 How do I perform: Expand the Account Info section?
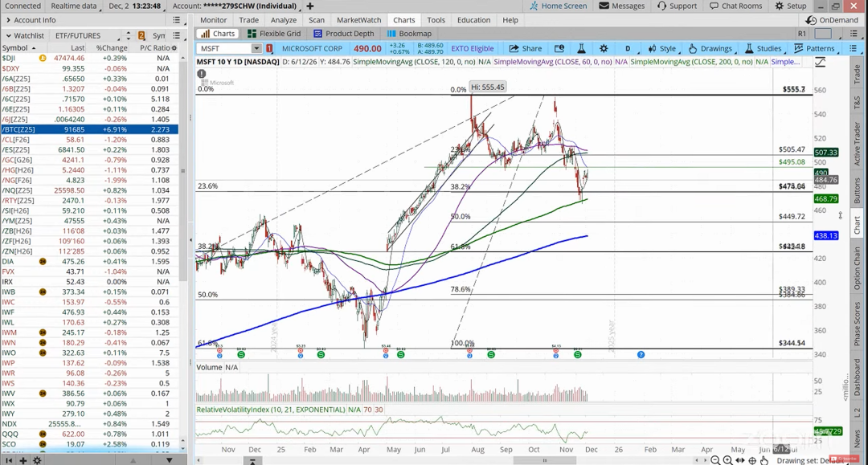[x=31, y=20]
